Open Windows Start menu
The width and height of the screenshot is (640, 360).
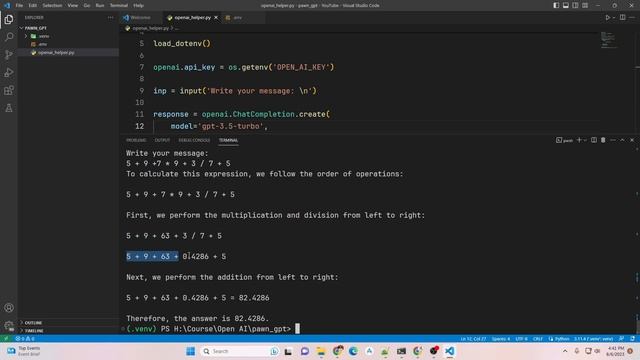tap(191, 351)
